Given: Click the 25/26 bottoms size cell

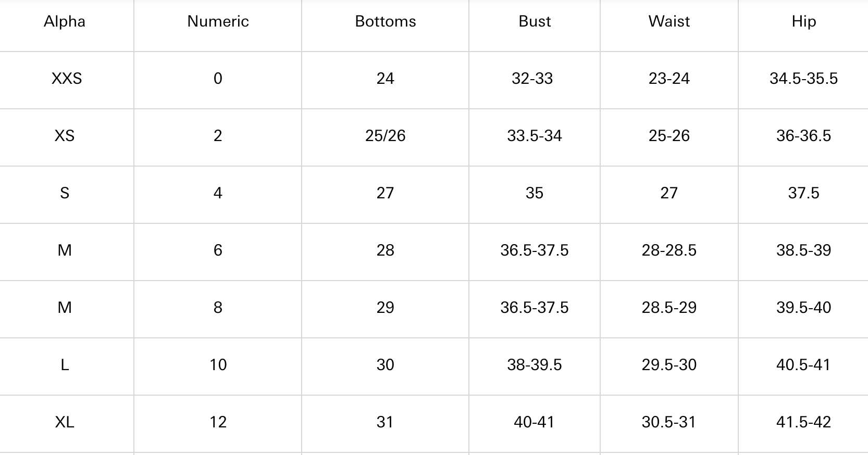Looking at the screenshot, I should (386, 136).
